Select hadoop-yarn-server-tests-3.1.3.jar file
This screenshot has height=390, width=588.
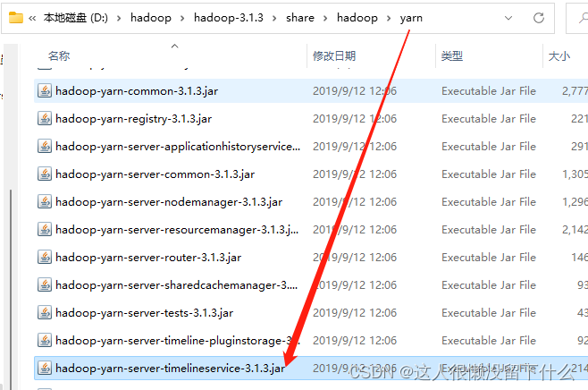point(145,313)
